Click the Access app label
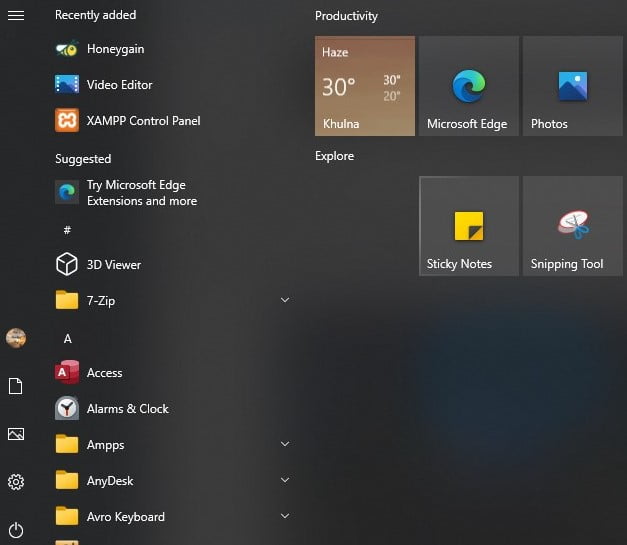The image size is (627, 545). (105, 373)
